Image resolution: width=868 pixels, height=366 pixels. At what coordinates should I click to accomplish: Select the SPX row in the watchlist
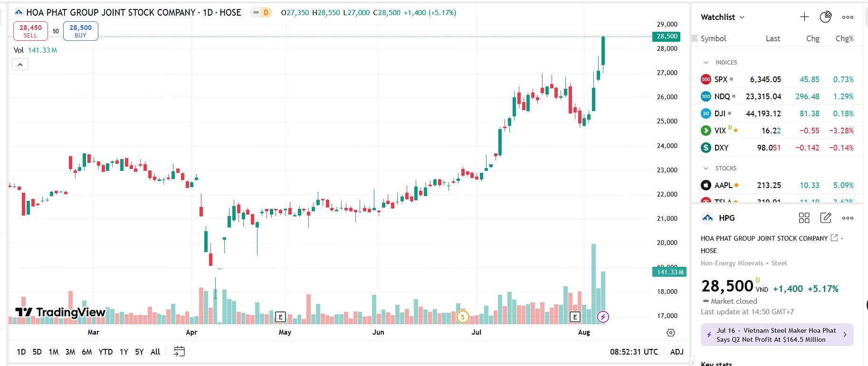777,79
